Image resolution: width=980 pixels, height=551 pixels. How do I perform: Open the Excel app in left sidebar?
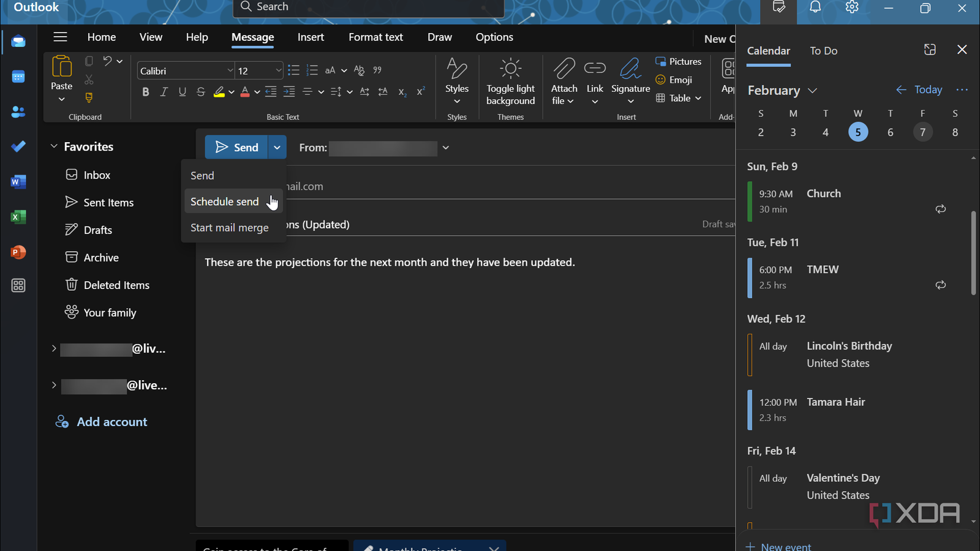18,217
